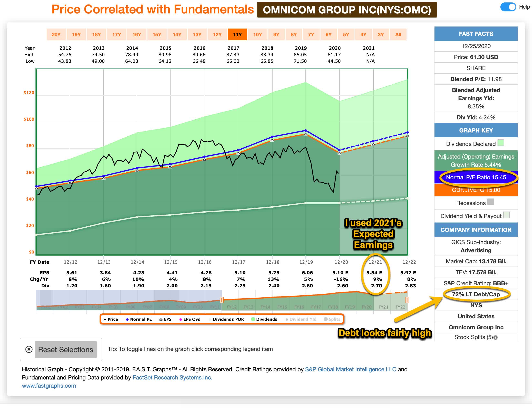Select the 15Y time range tab
The height and width of the screenshot is (408, 532).
(157, 34)
